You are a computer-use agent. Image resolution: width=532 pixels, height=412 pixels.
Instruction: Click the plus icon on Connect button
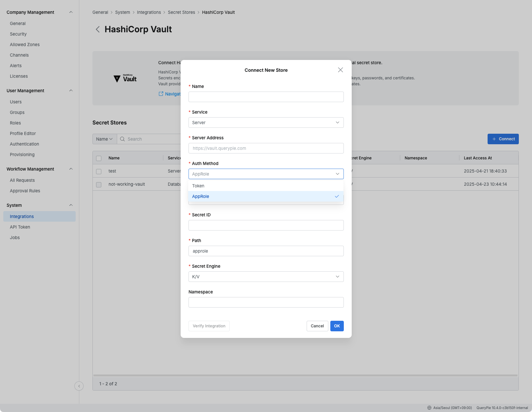click(x=494, y=139)
